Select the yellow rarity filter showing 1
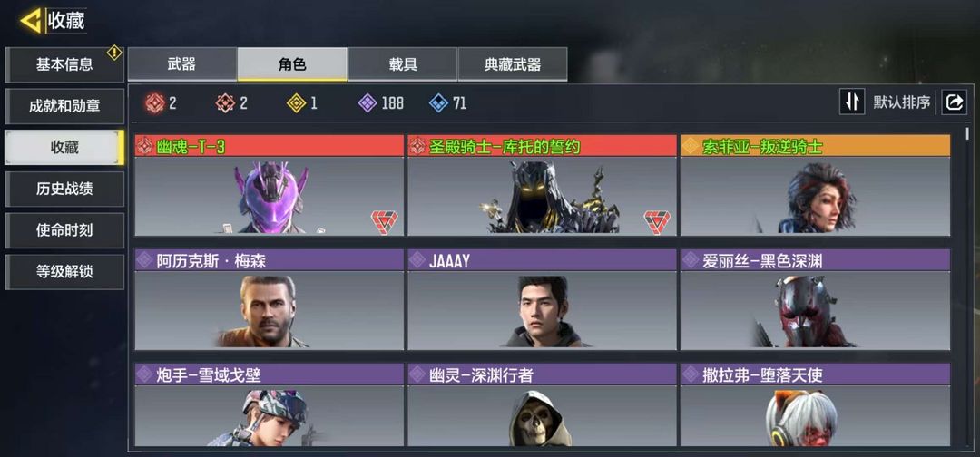The height and width of the screenshot is (457, 980). [296, 103]
